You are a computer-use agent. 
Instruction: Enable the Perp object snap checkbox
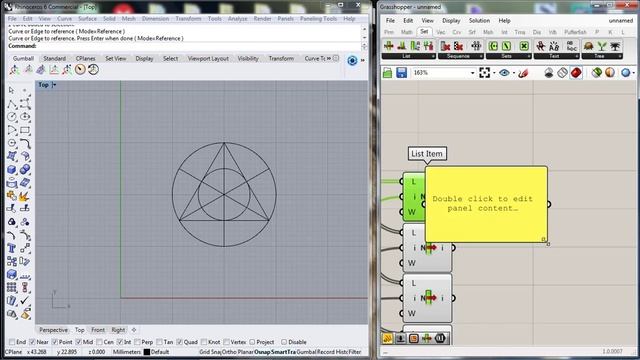point(137,342)
